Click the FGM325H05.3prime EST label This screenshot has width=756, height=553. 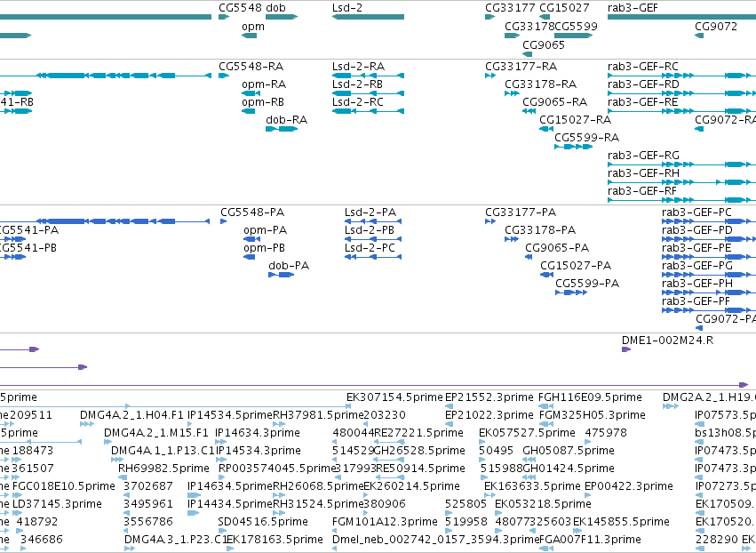click(x=592, y=415)
